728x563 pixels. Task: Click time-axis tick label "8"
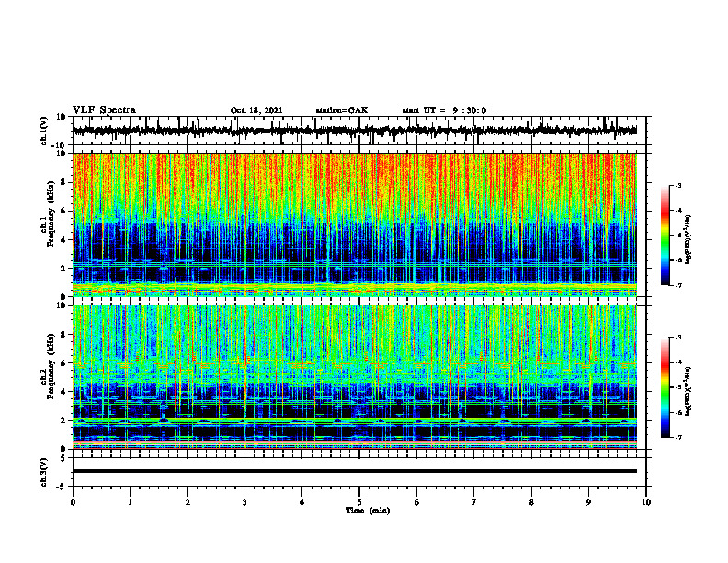[531, 502]
